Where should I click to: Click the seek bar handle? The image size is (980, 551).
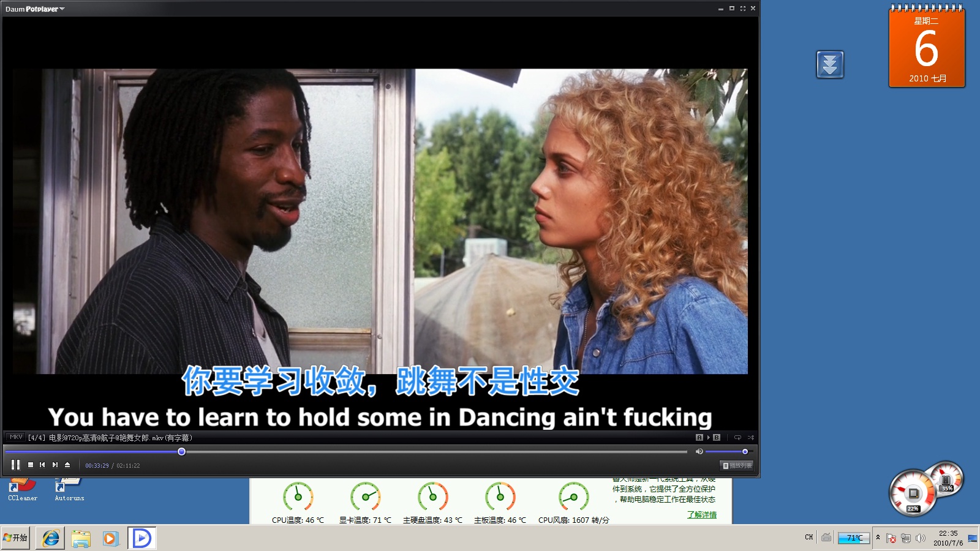point(182,452)
